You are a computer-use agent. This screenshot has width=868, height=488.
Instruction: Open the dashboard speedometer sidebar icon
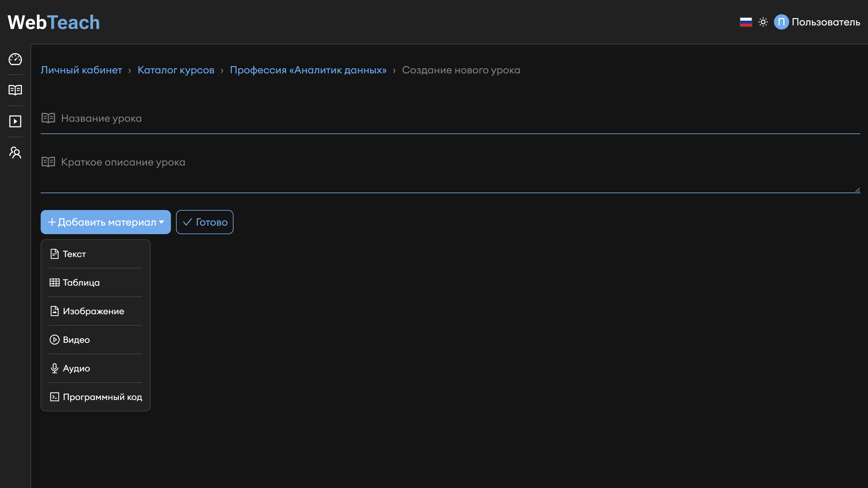[15, 59]
